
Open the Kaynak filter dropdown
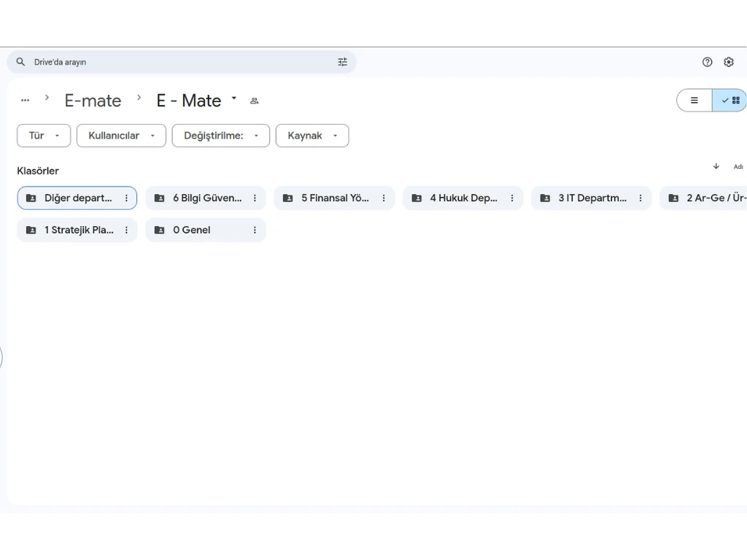311,136
